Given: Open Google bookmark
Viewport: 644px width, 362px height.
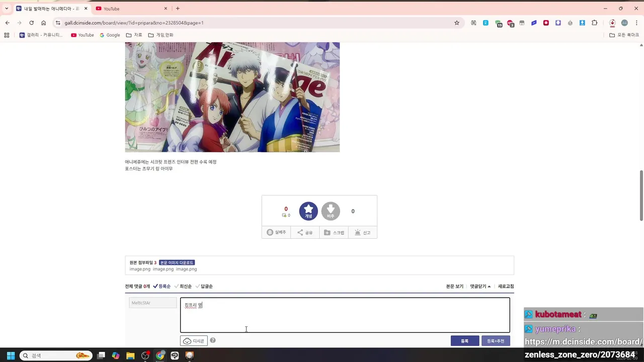Looking at the screenshot, I should (x=110, y=35).
